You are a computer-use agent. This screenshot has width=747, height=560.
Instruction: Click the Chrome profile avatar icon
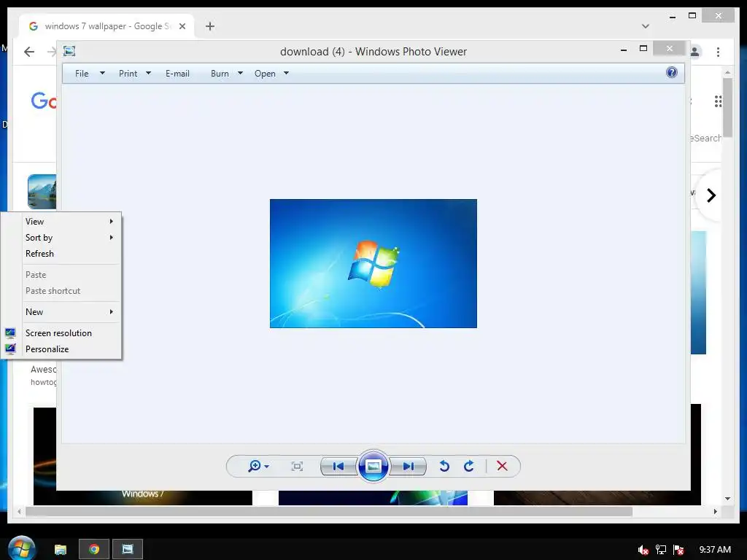pyautogui.click(x=695, y=52)
